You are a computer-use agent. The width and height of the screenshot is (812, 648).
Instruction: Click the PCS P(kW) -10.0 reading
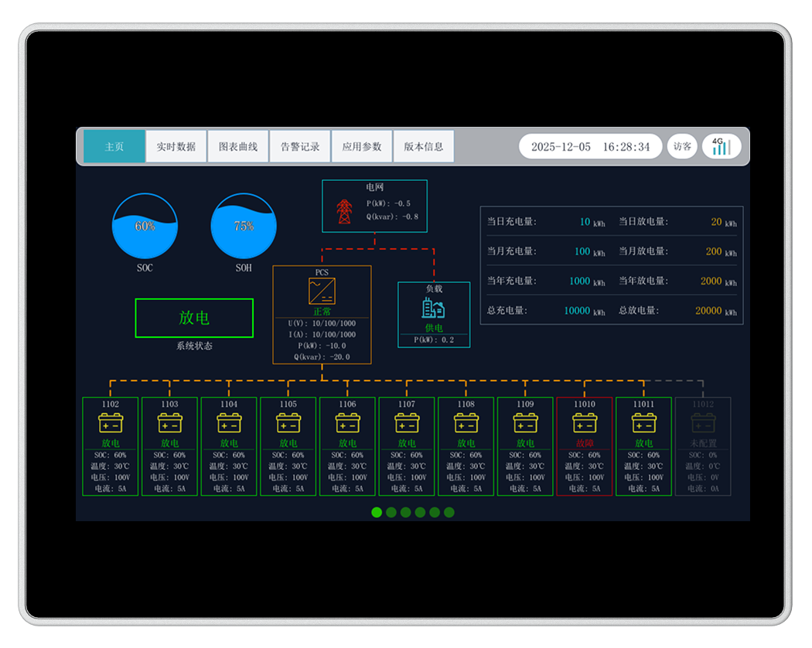[x=322, y=346]
